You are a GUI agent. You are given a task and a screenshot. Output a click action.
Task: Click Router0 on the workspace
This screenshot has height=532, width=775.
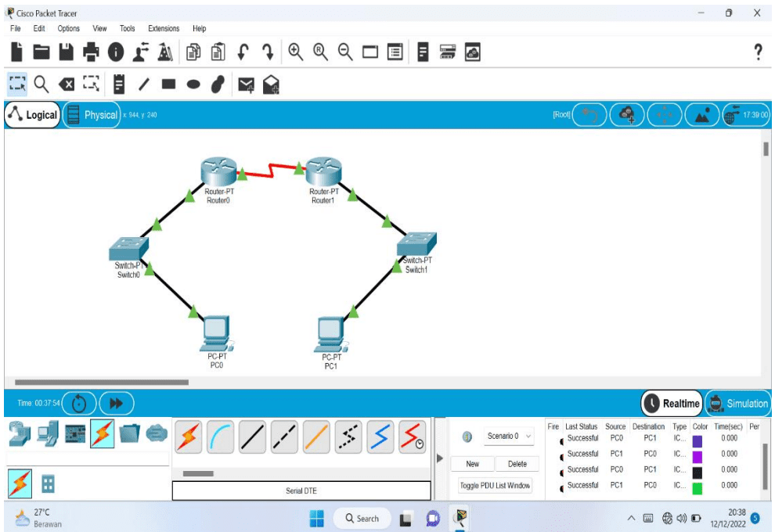[218, 172]
